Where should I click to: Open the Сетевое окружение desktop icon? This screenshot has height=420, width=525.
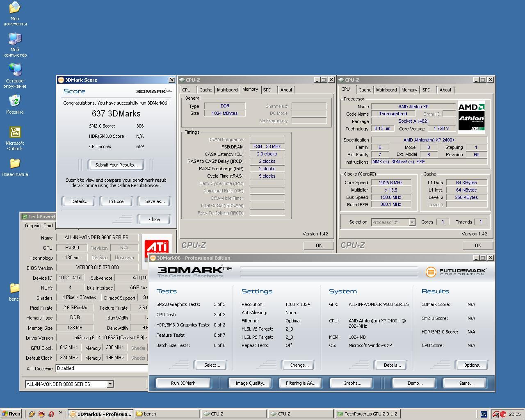[15, 76]
